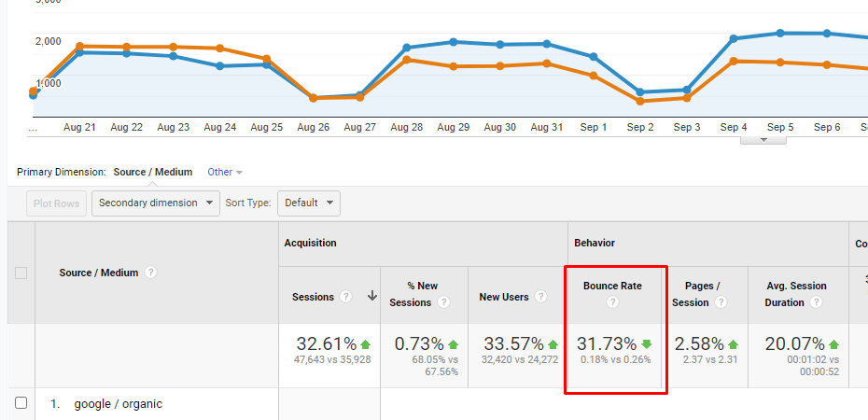Select Source / Medium primary dimension
The width and height of the screenshot is (868, 420).
click(x=153, y=172)
